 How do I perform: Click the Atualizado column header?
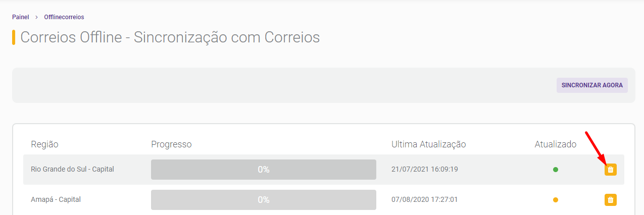point(556,144)
